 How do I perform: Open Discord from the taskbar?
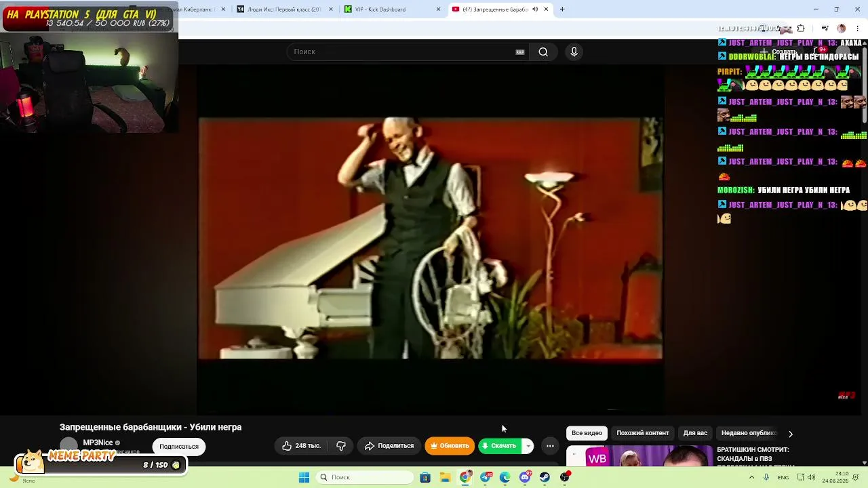[x=526, y=477]
